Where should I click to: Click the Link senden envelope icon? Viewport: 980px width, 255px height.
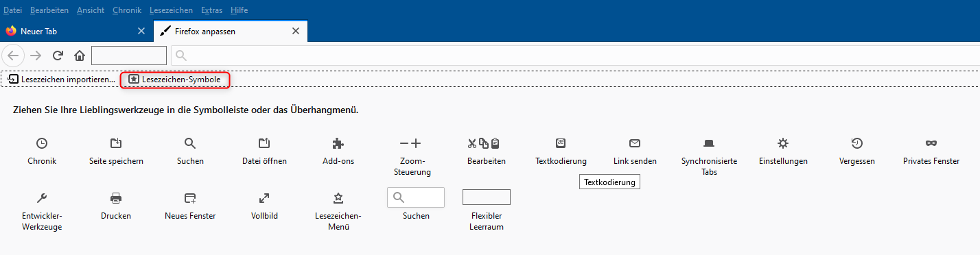[x=635, y=143]
